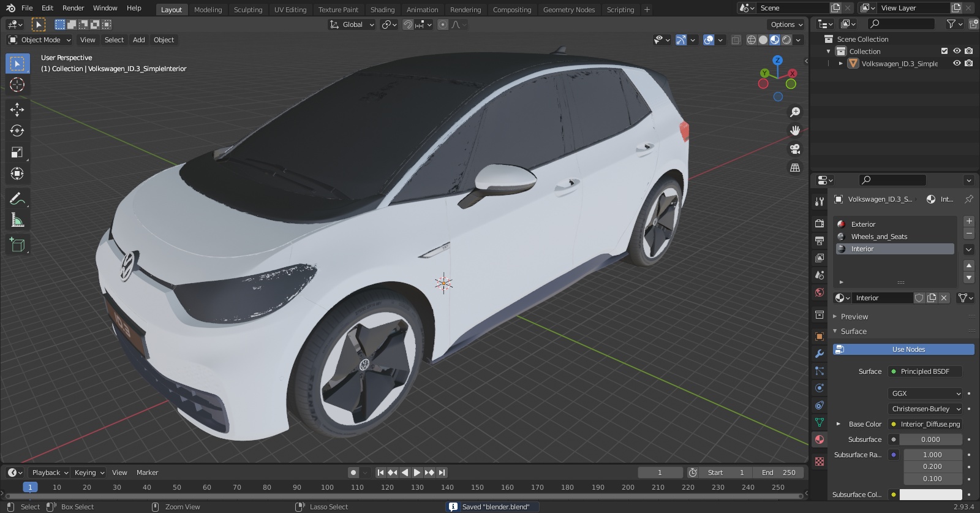980x513 pixels.
Task: Toggle X-ray display mode
Action: tap(736, 40)
